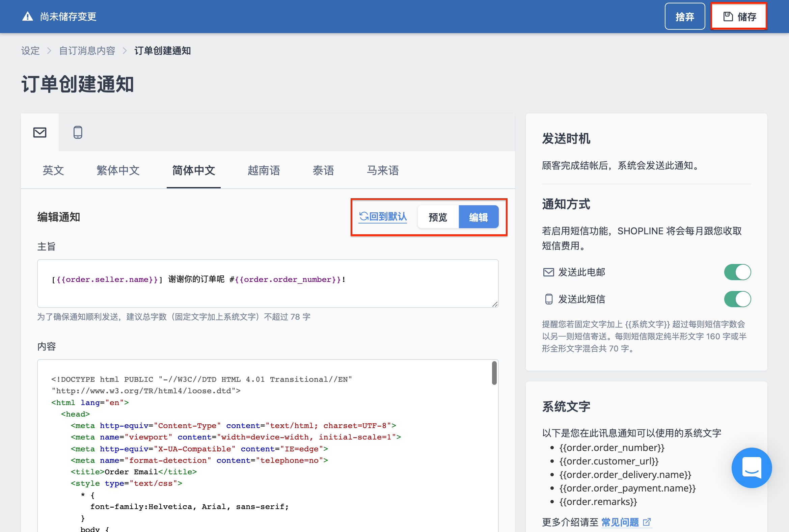Screen dimensions: 789x532
Task: Switch to the 越南语 language tab
Action: click(264, 170)
